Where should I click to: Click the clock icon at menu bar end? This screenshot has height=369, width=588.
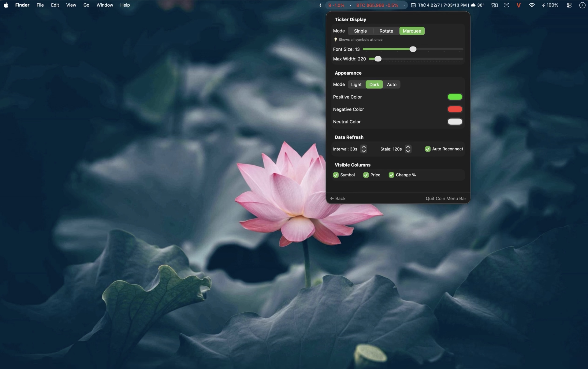[582, 5]
